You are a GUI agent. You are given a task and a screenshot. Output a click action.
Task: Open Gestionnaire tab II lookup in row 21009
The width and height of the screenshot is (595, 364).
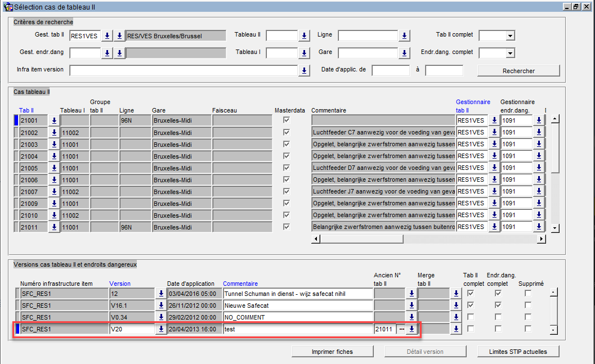click(x=494, y=203)
